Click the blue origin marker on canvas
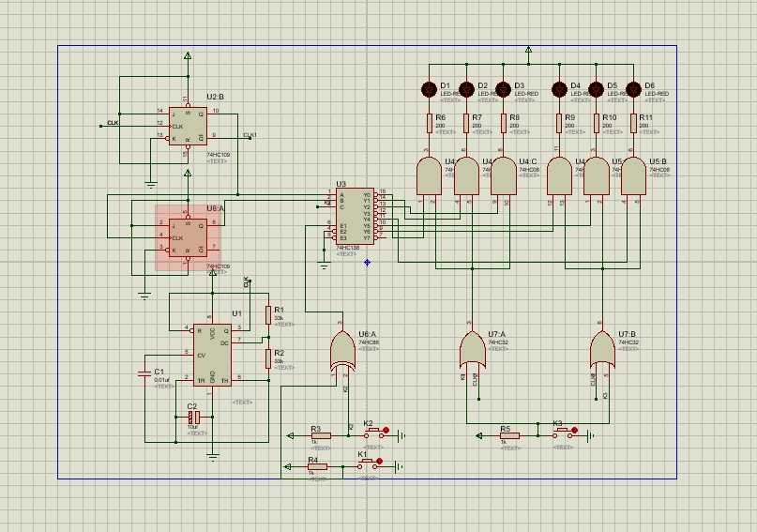The width and height of the screenshot is (757, 532). point(367,262)
